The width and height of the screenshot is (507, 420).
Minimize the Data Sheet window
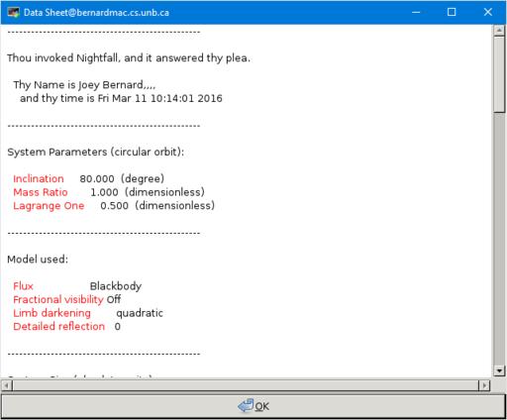pyautogui.click(x=416, y=13)
